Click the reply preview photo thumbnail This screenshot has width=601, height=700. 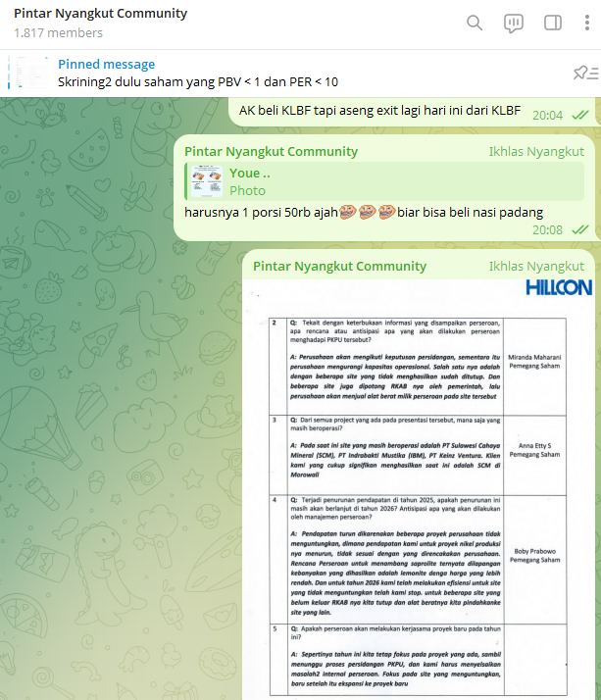pos(207,181)
